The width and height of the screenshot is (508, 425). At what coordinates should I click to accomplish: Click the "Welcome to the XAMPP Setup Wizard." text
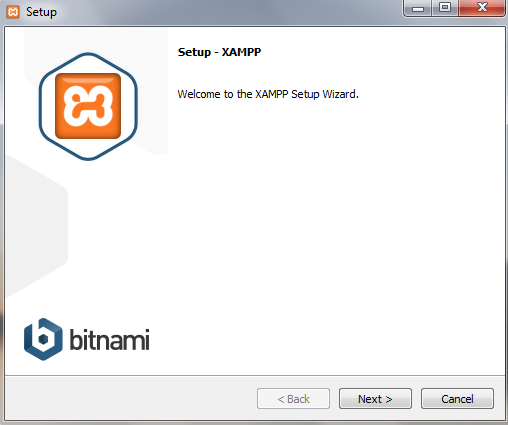point(268,94)
